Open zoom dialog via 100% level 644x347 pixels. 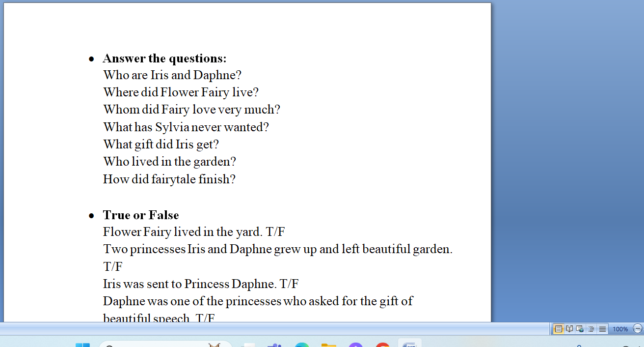coord(620,329)
